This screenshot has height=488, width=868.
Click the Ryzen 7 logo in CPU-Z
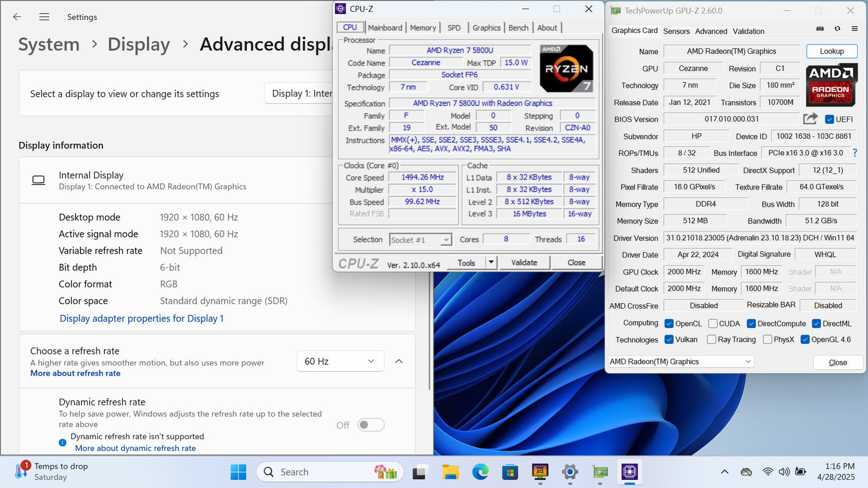click(566, 68)
